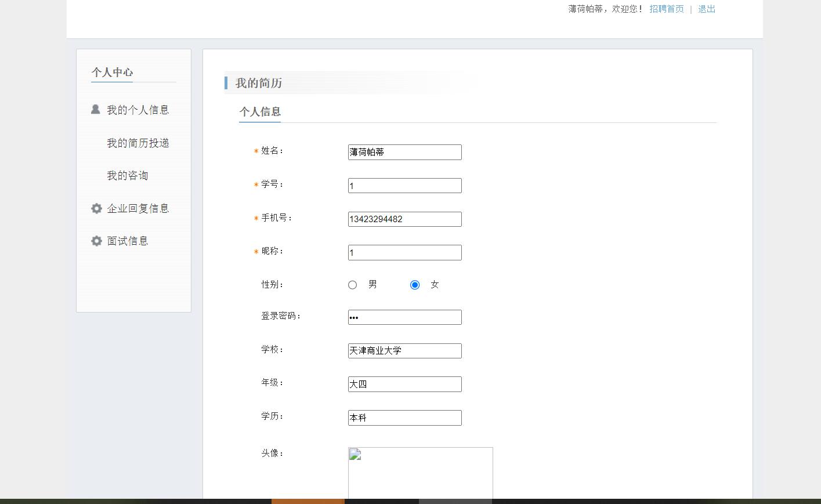The image size is (821, 504).
Task: Focus the 姓名 input field
Action: click(405, 152)
